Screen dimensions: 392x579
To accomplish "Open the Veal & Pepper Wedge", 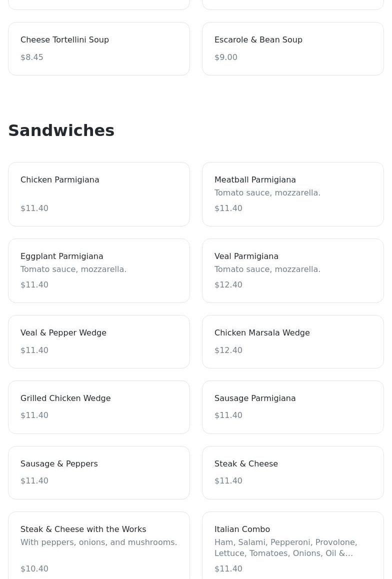I will [x=99, y=341].
